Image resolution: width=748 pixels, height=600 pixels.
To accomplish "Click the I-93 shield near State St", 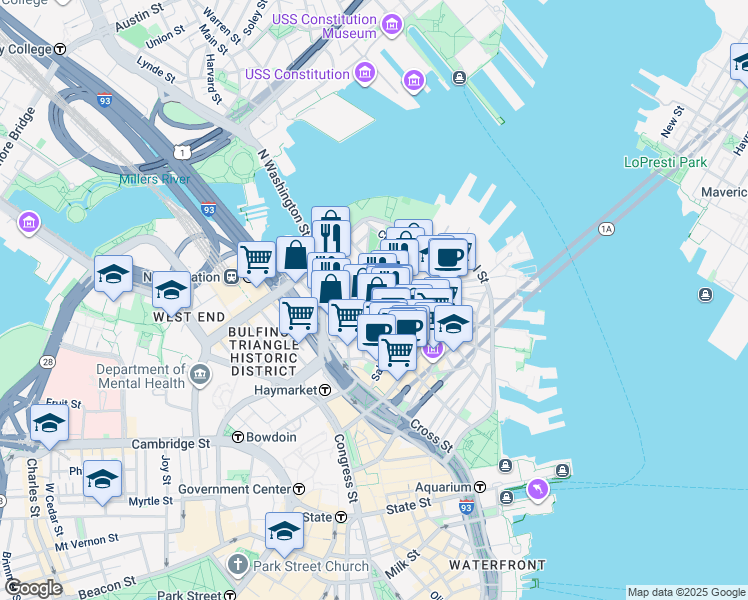I will click(x=466, y=507).
